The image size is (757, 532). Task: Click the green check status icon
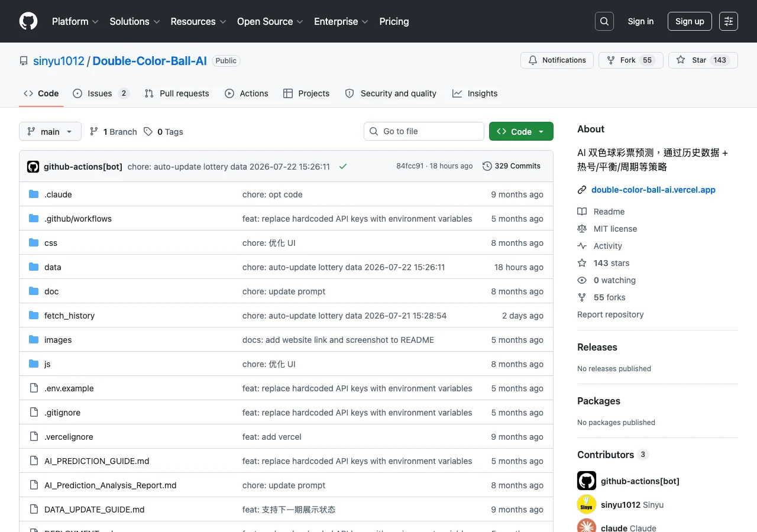[343, 167]
